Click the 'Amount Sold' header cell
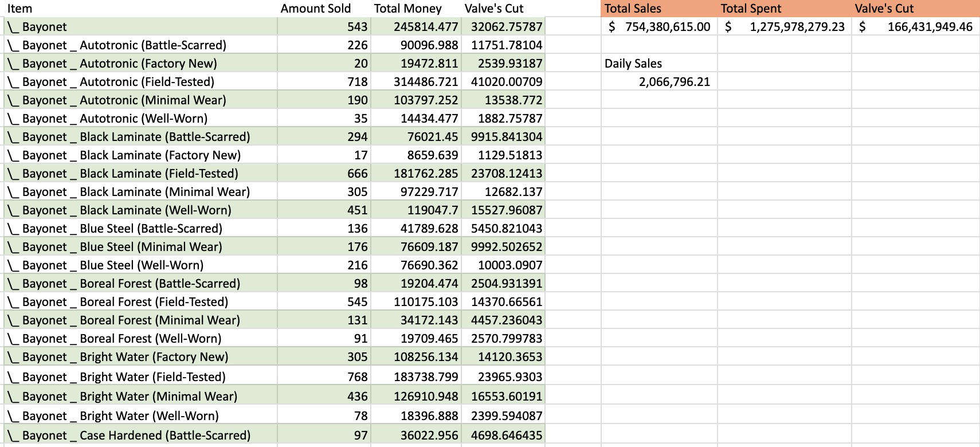The height and width of the screenshot is (447, 980). (x=315, y=9)
